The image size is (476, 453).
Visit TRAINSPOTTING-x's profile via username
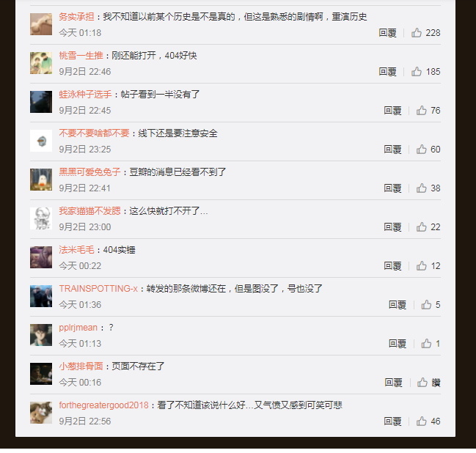[98, 288]
